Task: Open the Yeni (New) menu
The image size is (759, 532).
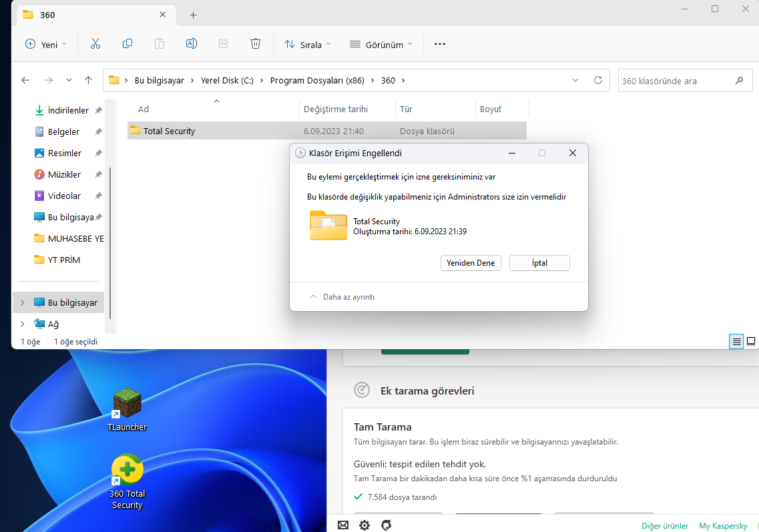Action: click(x=45, y=45)
